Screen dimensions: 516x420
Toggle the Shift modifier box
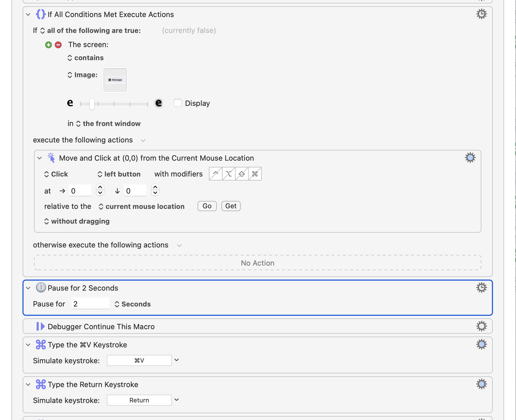tap(242, 174)
